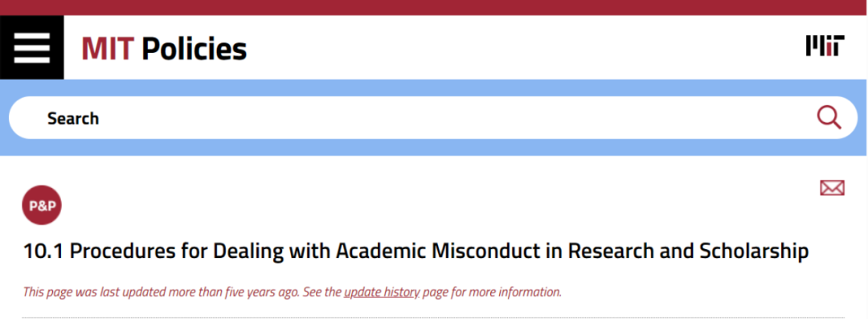Click the red P&P circle badge
Image resolution: width=868 pixels, height=319 pixels.
click(42, 205)
